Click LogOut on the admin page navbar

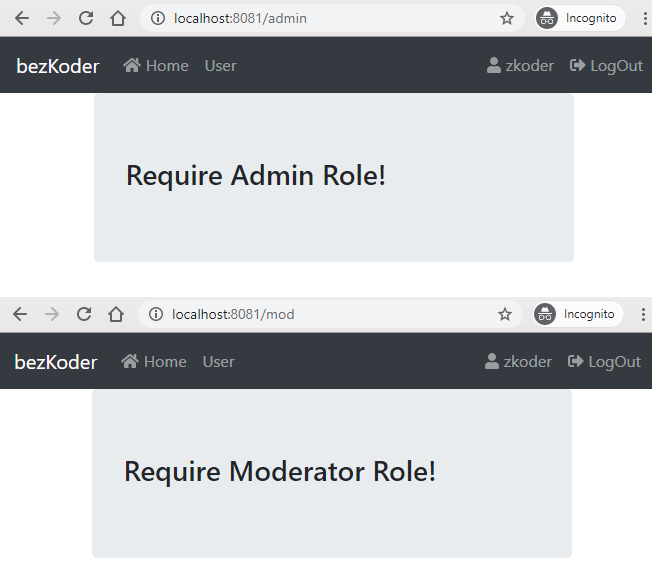(606, 66)
